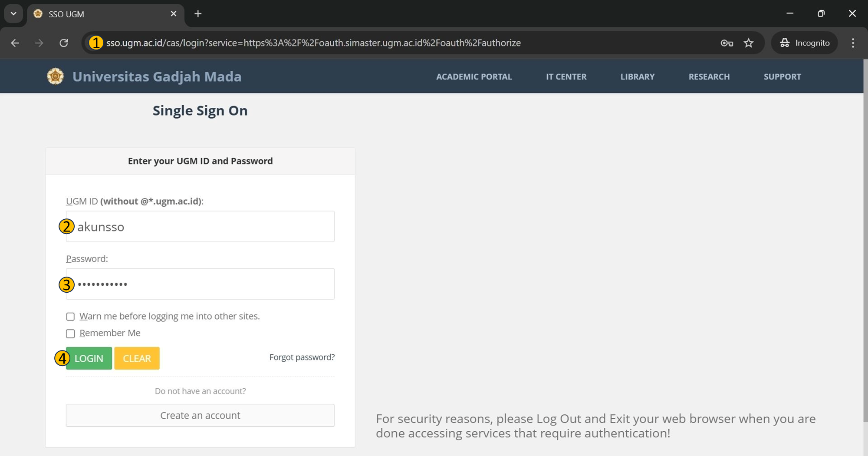Click the green LOGIN button
868x456 pixels.
[89, 358]
